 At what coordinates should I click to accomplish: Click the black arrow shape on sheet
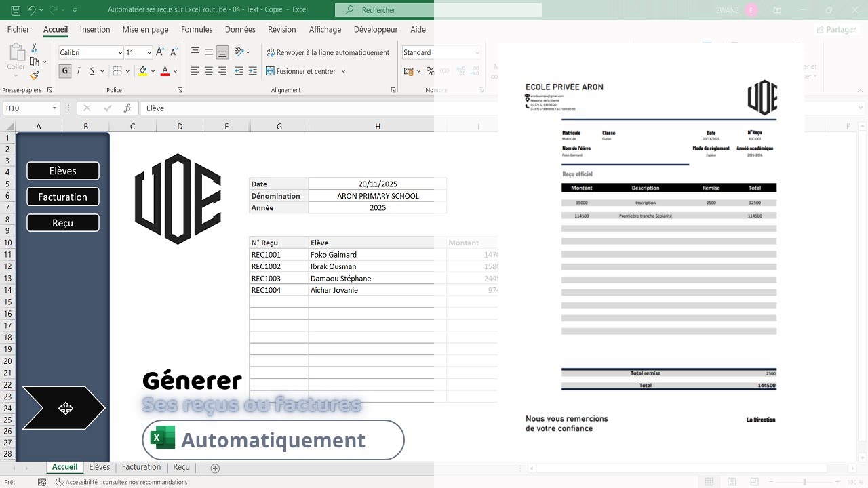[64, 408]
